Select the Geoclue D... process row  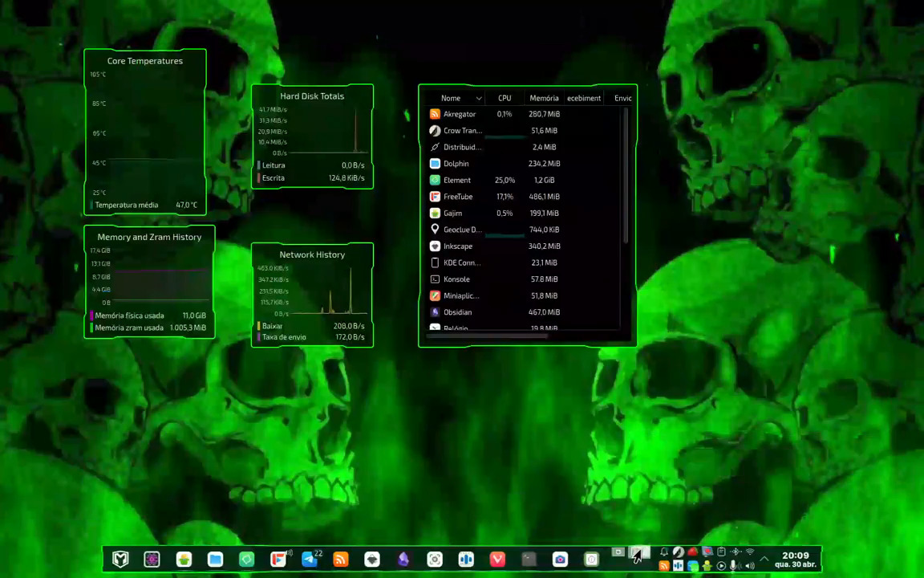(523, 230)
